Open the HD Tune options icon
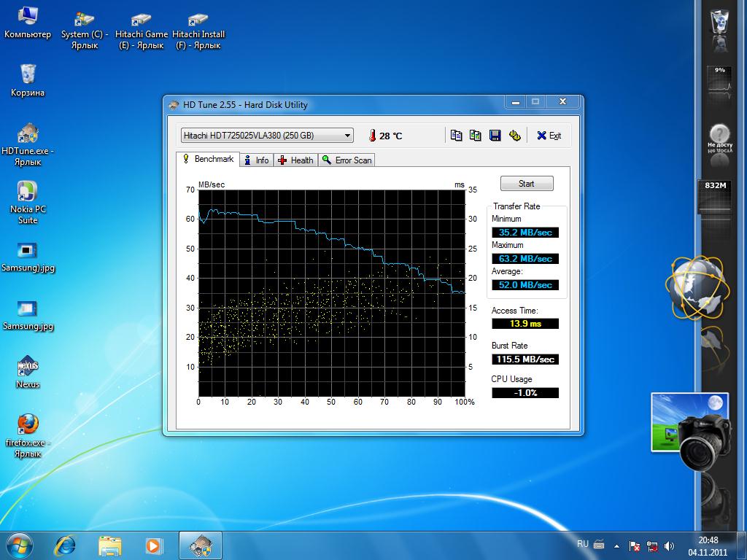Image resolution: width=747 pixels, height=560 pixels. pyautogui.click(x=514, y=136)
